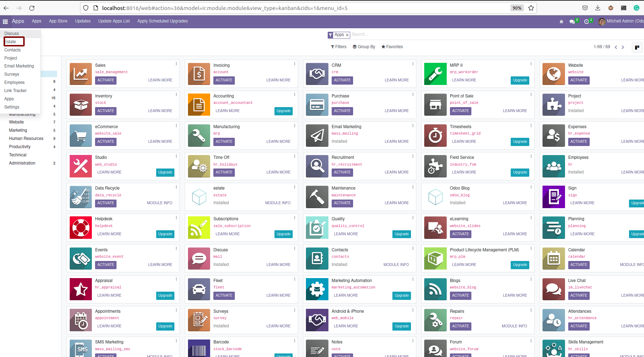This screenshot has height=357, width=644.
Task: Select the Discuss chat bubble icon
Action: click(x=199, y=258)
